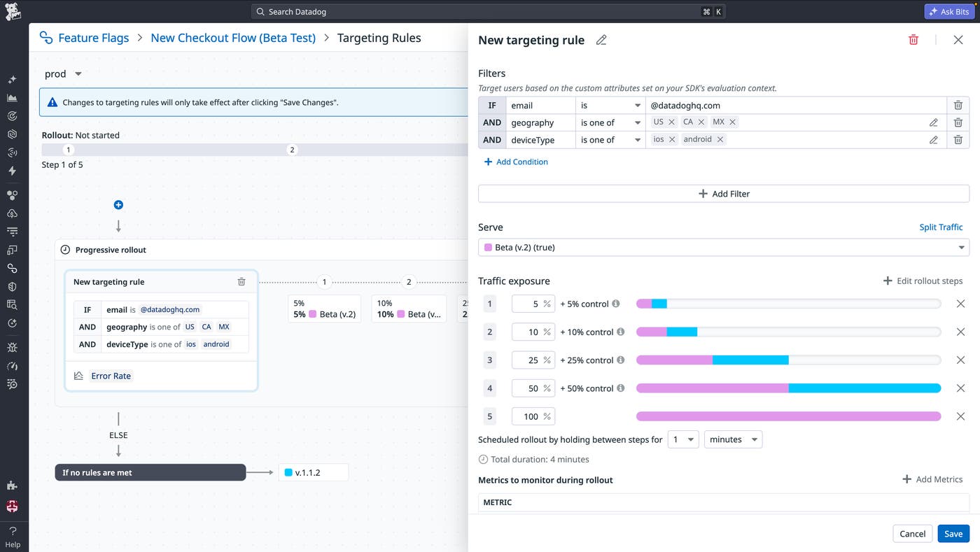Click the Error Rate metric on rule card

coord(111,376)
